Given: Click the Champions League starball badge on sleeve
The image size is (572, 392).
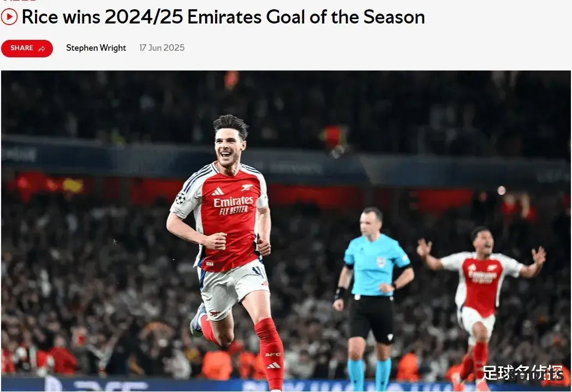Looking at the screenshot, I should [x=180, y=199].
